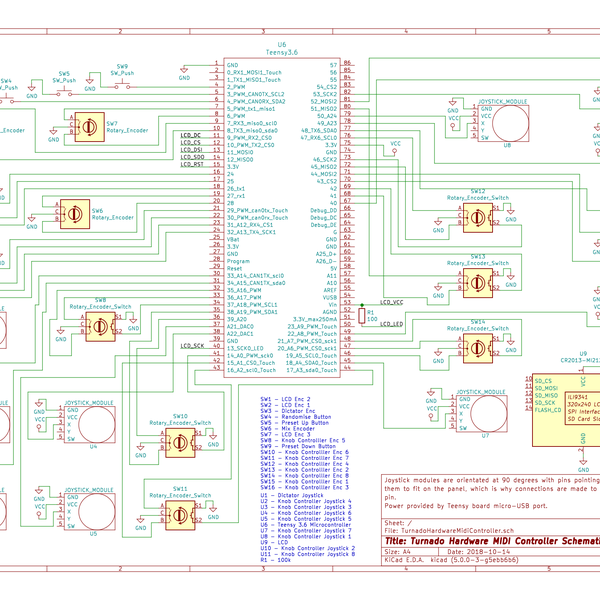Image resolution: width=600 pixels, height=600 pixels.
Task: Click the VBat pin label
Action: click(233, 240)
